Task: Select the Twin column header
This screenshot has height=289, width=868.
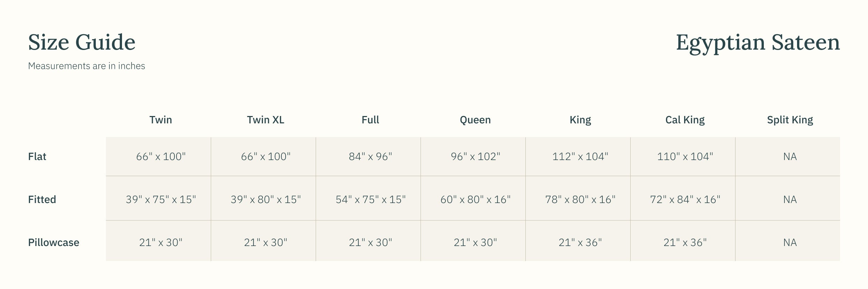Action: click(160, 120)
